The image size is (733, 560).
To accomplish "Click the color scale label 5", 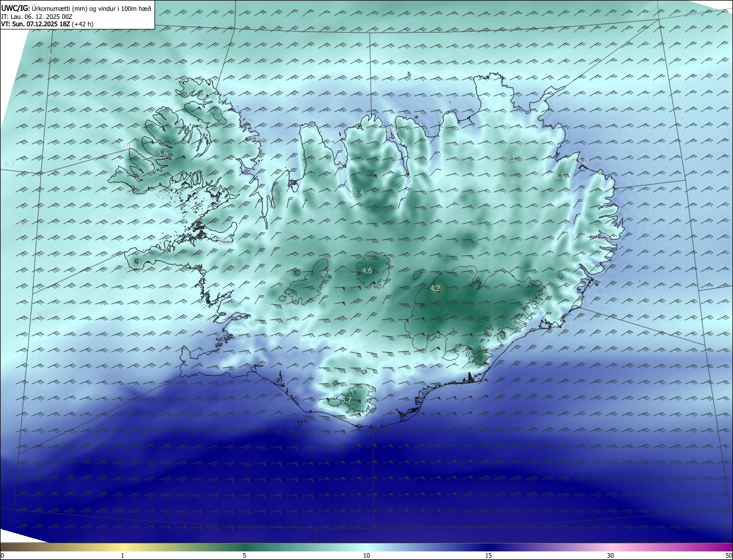I will (245, 555).
